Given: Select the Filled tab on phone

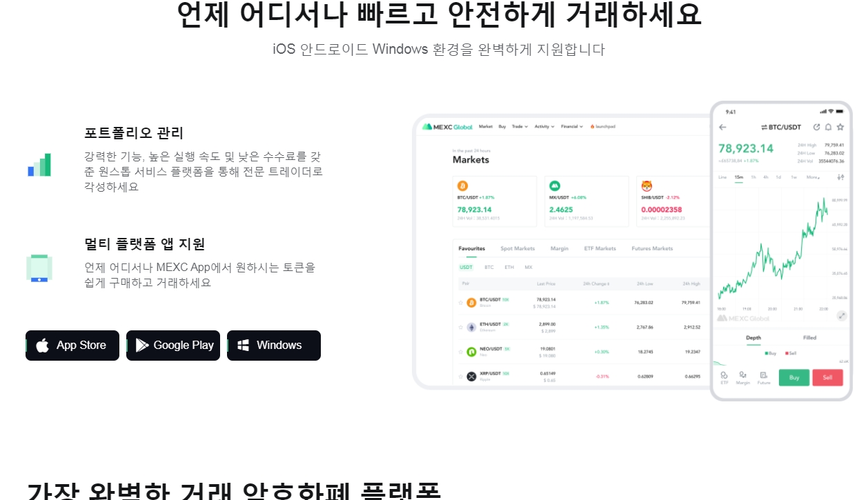Looking at the screenshot, I should [809, 338].
